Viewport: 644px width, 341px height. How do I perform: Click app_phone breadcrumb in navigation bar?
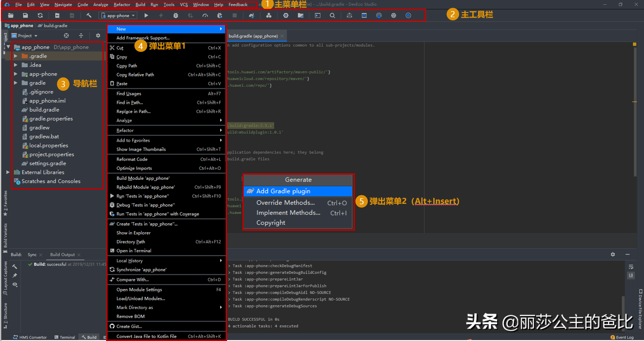click(x=19, y=26)
